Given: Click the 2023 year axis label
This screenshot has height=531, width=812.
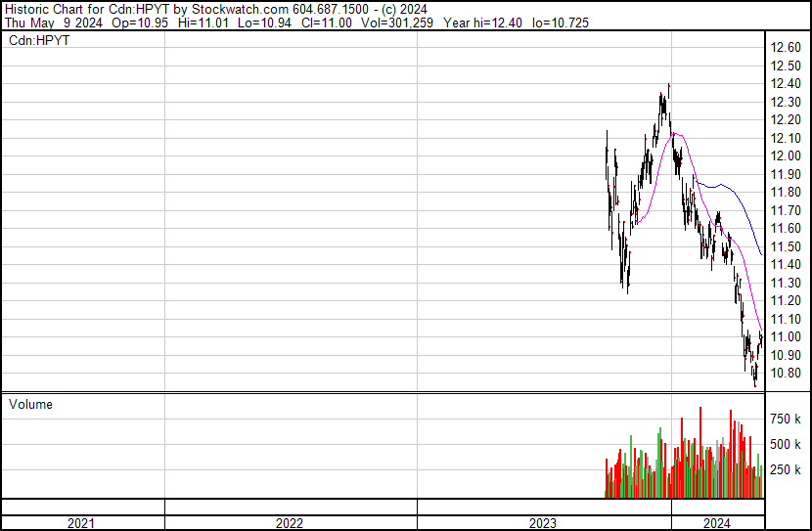Looking at the screenshot, I should (543, 523).
